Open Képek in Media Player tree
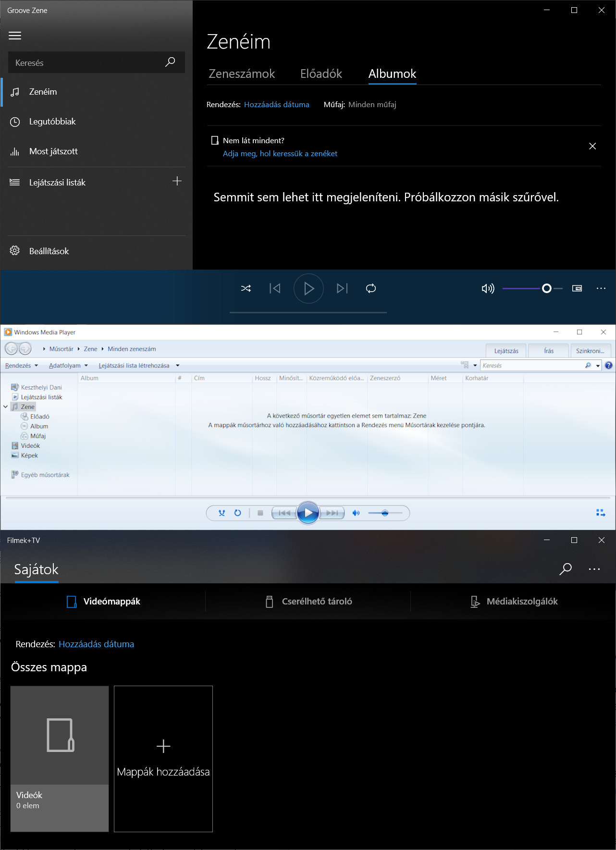The width and height of the screenshot is (616, 850). click(25, 456)
